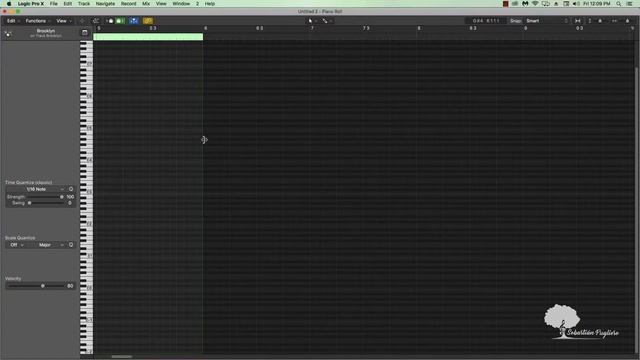Open the Logic Pro X menu
This screenshot has height=360, width=640.
pos(31,4)
